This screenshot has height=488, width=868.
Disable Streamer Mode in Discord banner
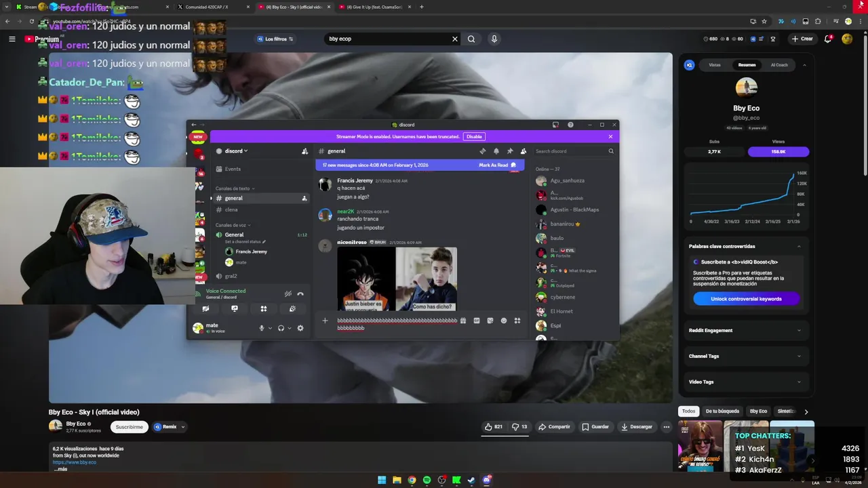[x=474, y=136]
